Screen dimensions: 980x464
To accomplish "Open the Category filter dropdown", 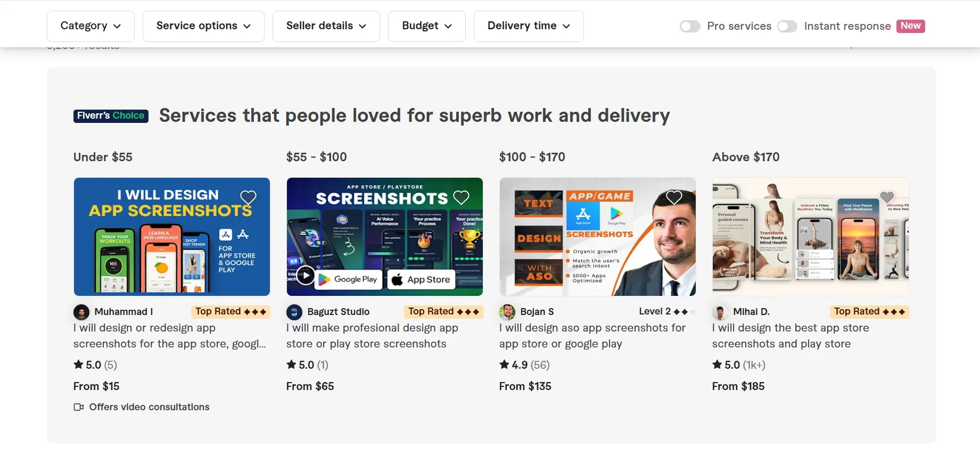I will pos(90,26).
